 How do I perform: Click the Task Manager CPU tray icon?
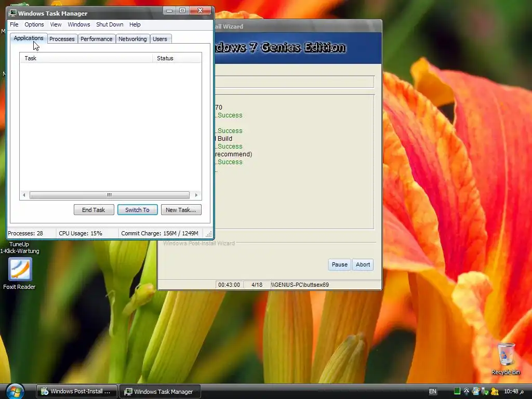(457, 391)
